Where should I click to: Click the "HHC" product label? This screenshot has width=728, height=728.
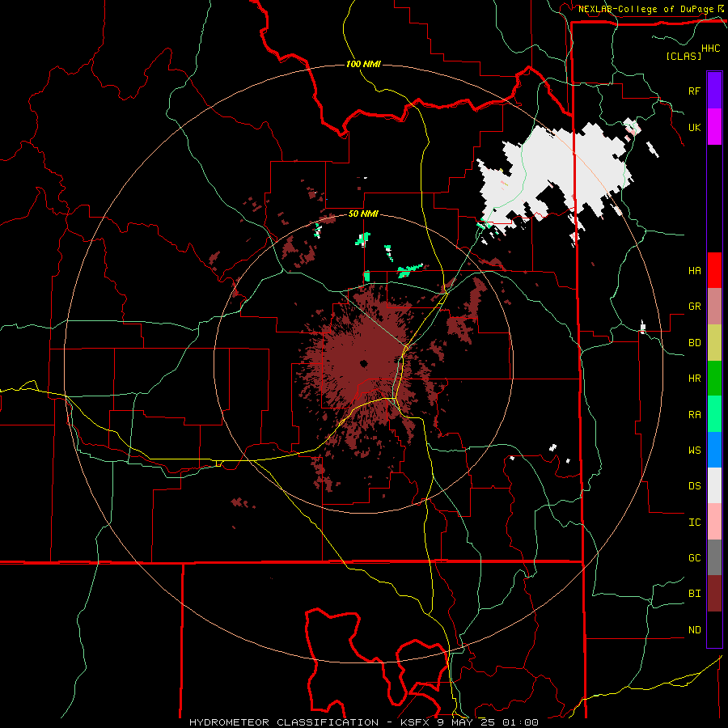tap(710, 49)
